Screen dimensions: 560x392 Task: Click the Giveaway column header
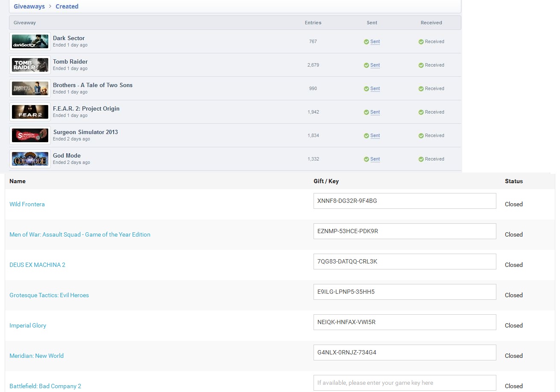tap(25, 23)
